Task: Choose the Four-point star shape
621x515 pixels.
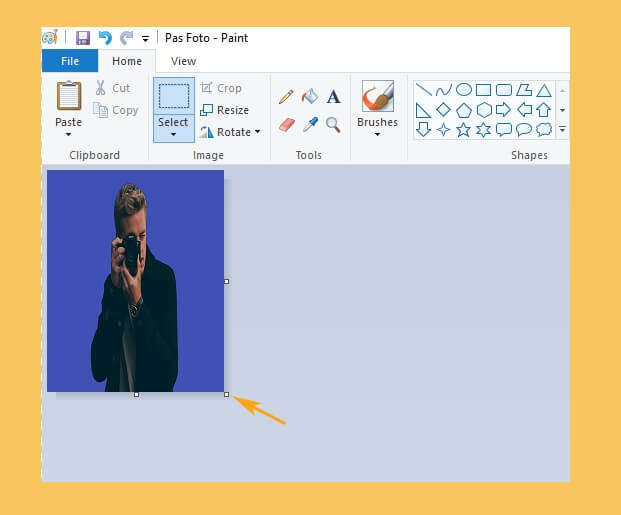Action: pyautogui.click(x=444, y=130)
